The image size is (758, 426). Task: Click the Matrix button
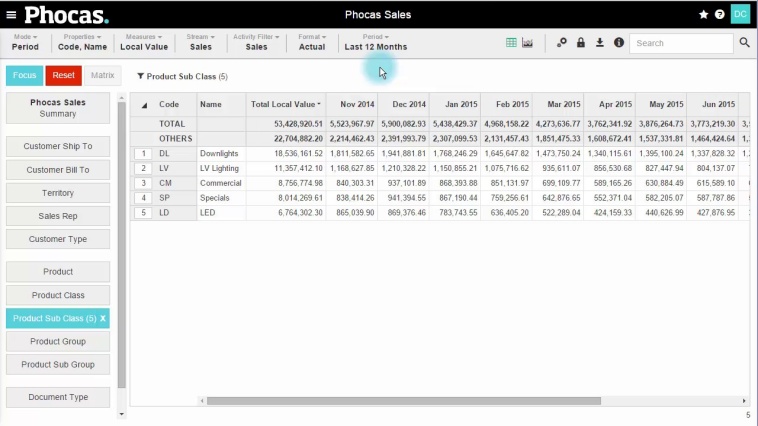coord(102,75)
